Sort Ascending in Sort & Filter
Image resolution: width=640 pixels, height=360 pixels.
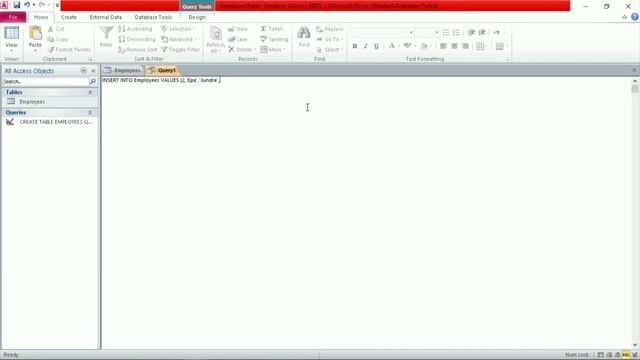(x=135, y=29)
